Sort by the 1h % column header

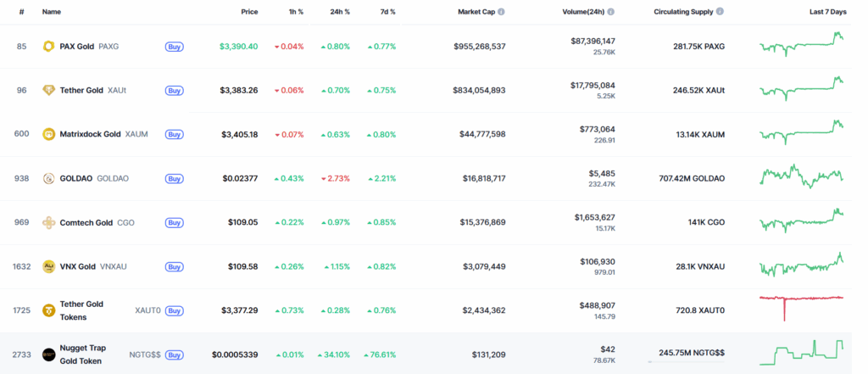tap(294, 12)
